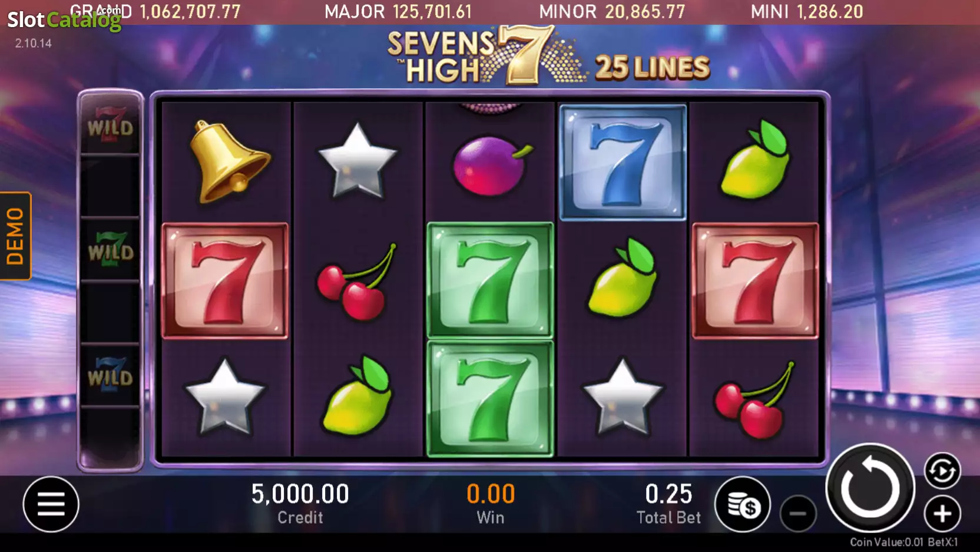Increase the bet with the plus button
This screenshot has height=552, width=980.
point(942,514)
